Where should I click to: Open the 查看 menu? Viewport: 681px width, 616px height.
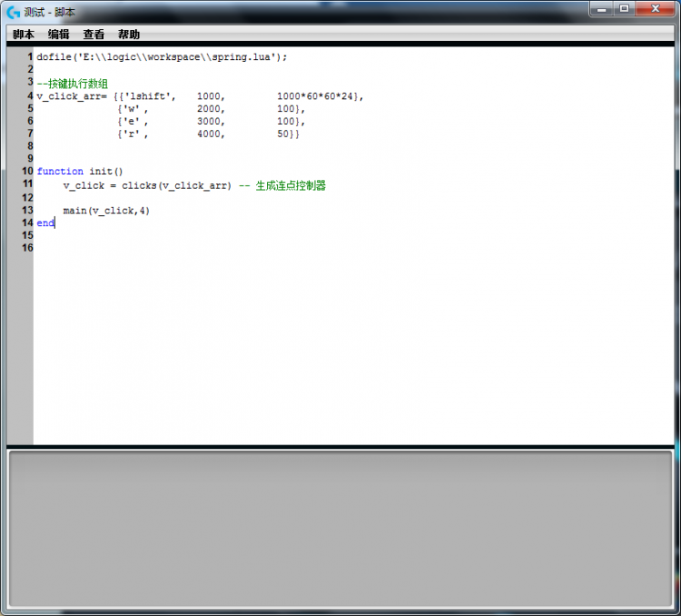pos(94,35)
